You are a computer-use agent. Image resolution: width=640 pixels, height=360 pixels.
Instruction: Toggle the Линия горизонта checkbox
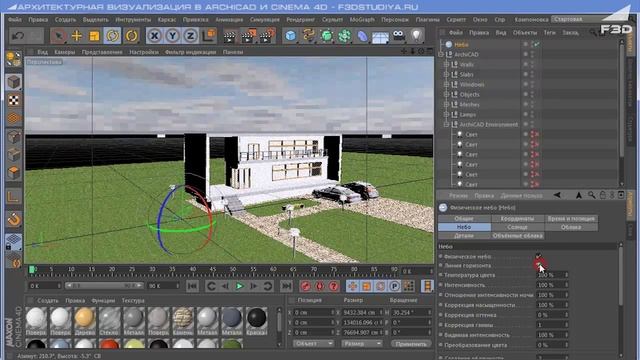pos(539,265)
